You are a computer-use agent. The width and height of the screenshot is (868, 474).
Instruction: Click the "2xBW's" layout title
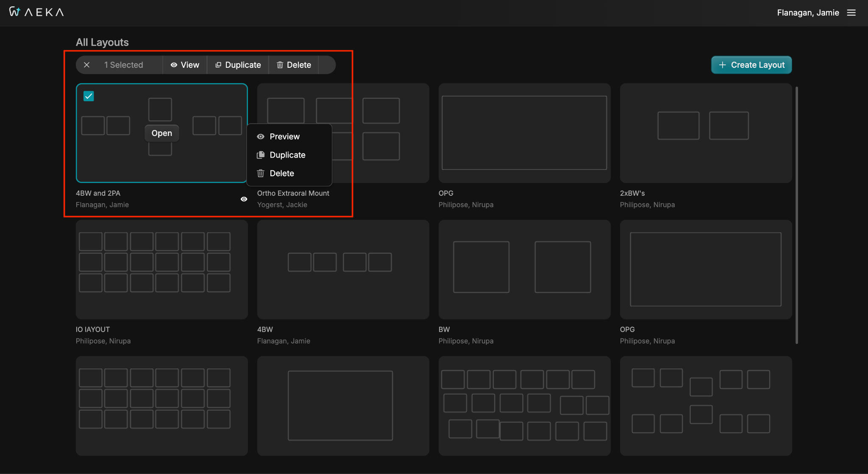[632, 193]
